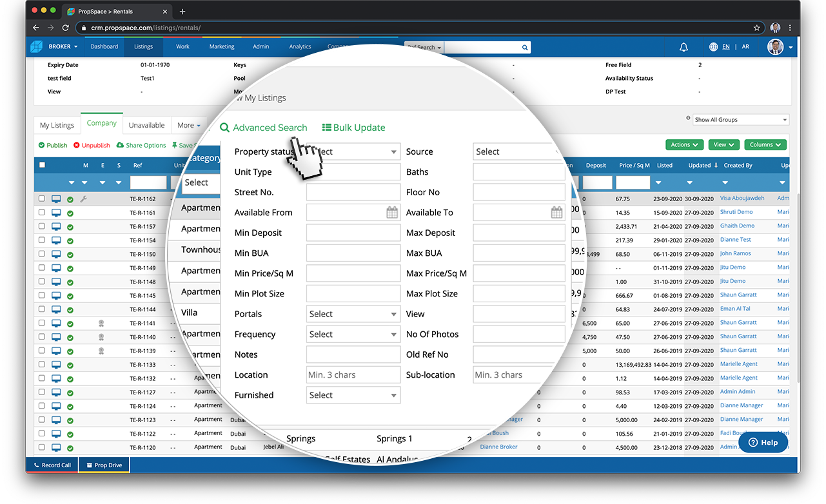Open creator link John Ramos
Image resolution: width=826 pixels, height=504 pixels.
[x=736, y=254]
